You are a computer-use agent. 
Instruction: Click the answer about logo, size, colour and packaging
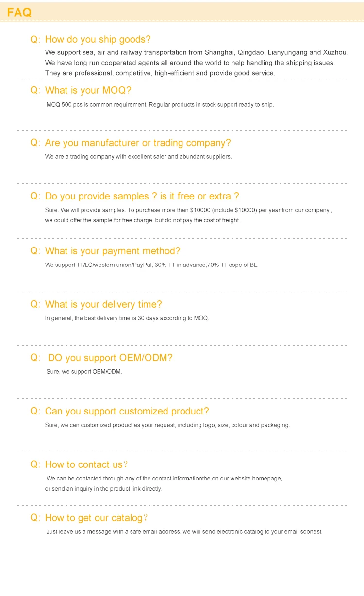[167, 425]
